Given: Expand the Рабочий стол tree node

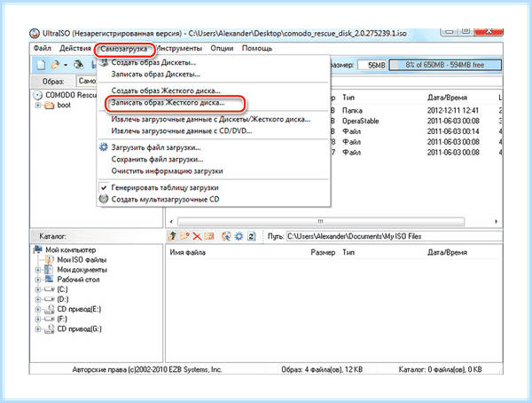Looking at the screenshot, I should coord(38,280).
